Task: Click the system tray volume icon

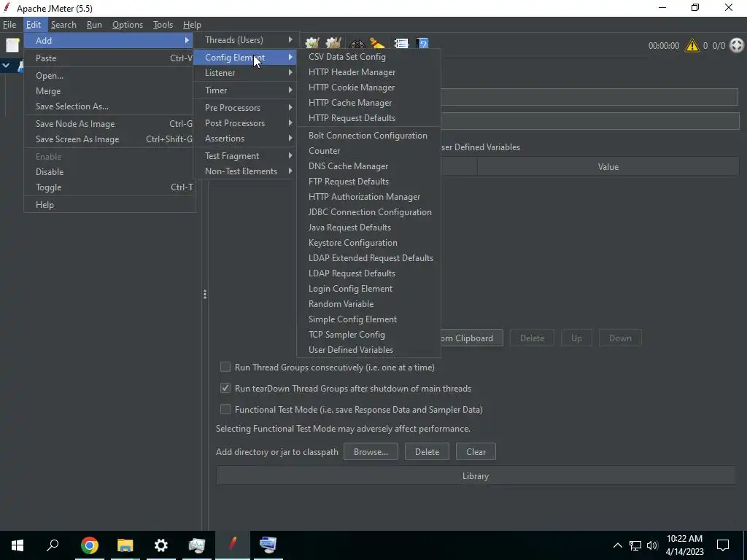Action: click(x=652, y=545)
